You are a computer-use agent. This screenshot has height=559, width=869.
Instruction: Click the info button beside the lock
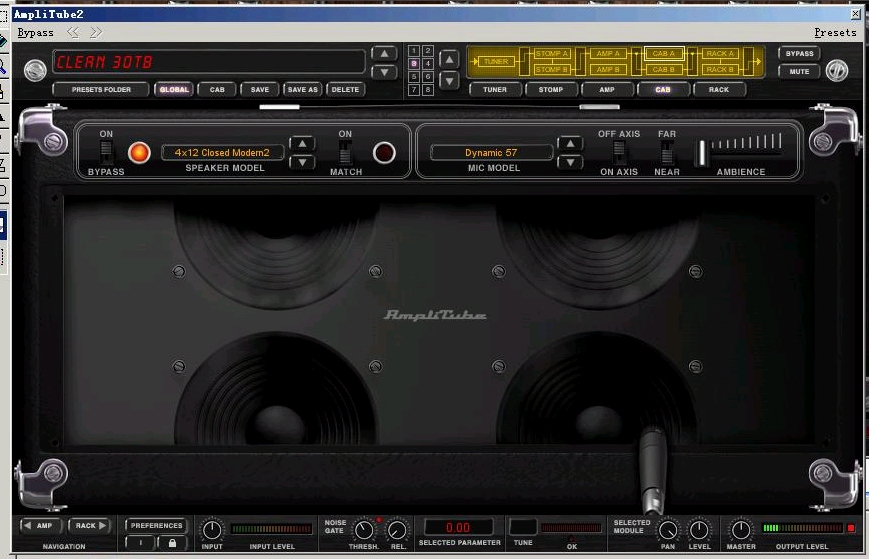point(141,543)
